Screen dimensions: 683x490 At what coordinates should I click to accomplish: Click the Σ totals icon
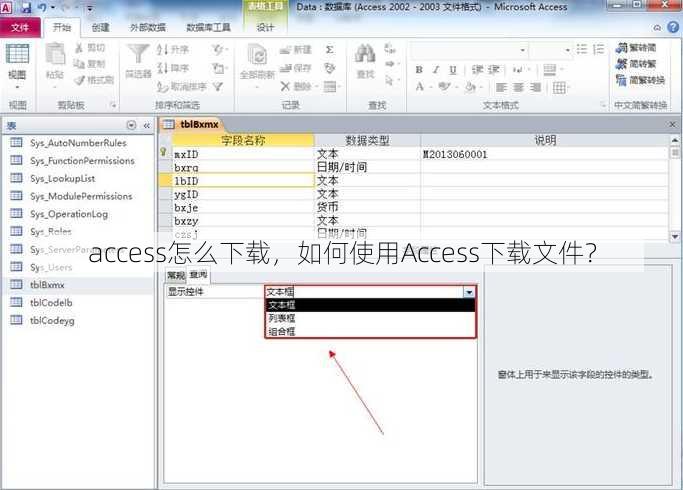click(x=330, y=50)
